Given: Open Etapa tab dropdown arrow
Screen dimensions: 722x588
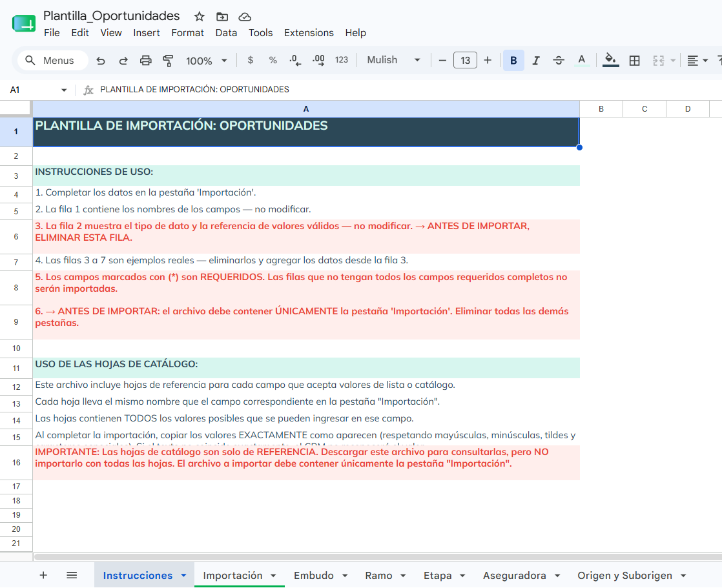Looking at the screenshot, I should (462, 576).
